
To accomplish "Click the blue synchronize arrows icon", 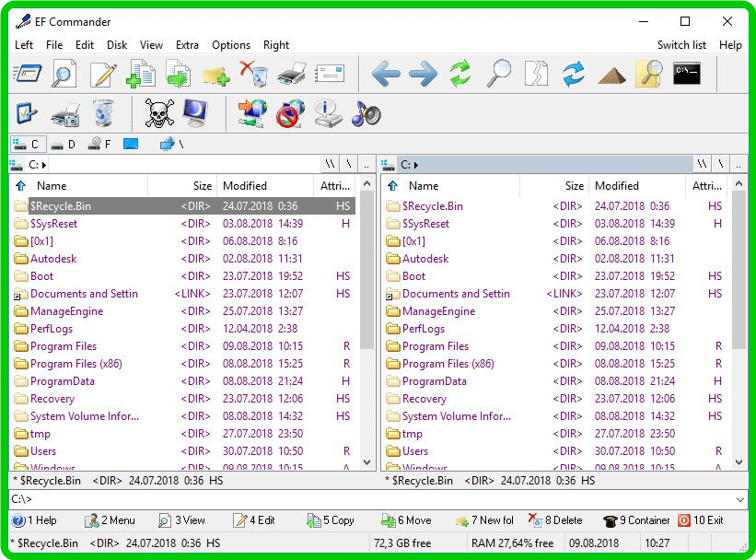I will [574, 74].
